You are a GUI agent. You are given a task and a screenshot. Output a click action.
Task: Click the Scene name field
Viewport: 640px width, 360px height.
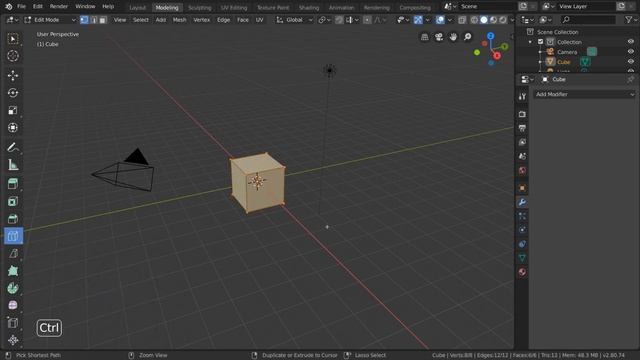488,7
